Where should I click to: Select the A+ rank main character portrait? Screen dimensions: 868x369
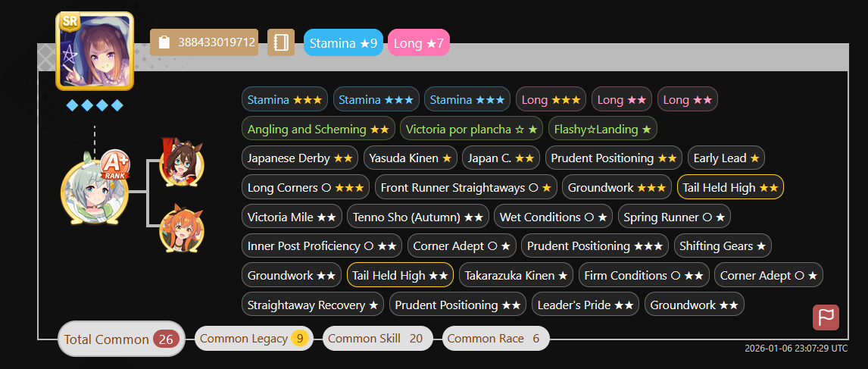pos(95,191)
